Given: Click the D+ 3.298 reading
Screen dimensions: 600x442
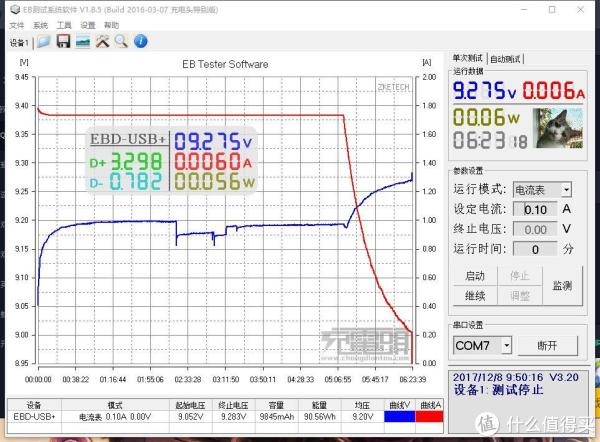Looking at the screenshot, I should click(x=126, y=162).
